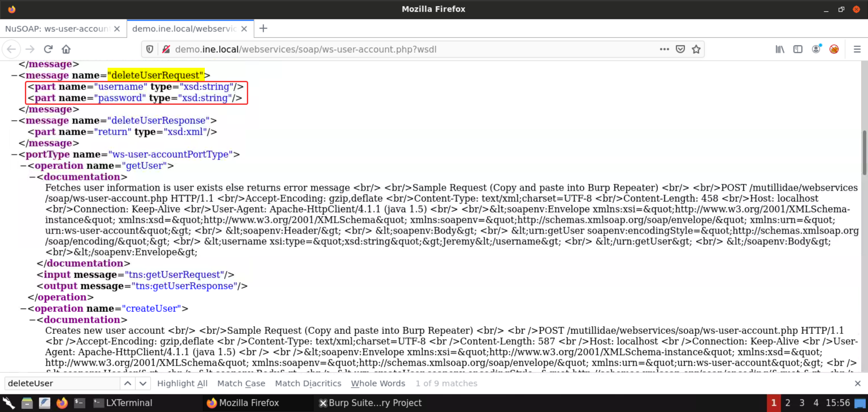Bookmark this page with star icon

(x=696, y=49)
